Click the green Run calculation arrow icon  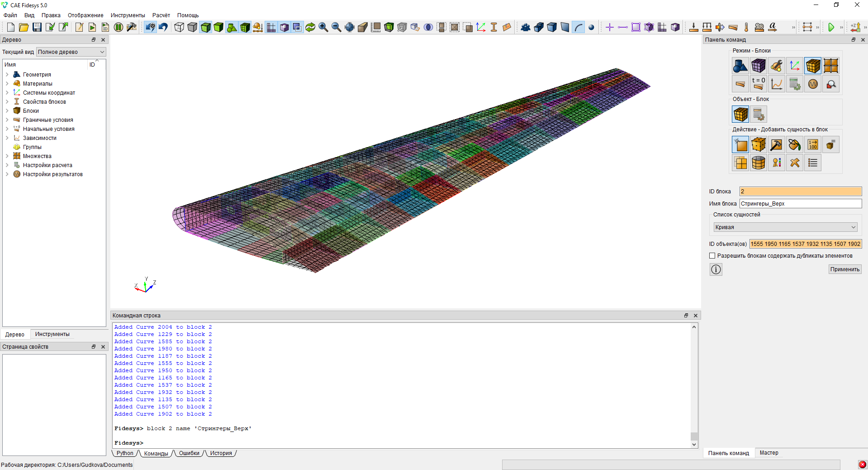(x=831, y=27)
